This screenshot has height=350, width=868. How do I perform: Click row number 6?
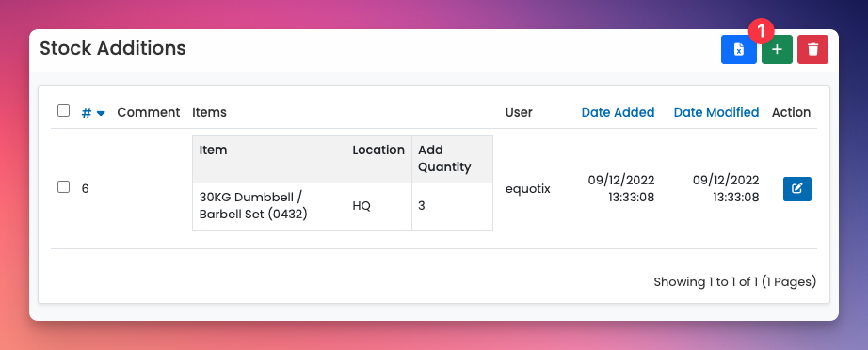(86, 188)
